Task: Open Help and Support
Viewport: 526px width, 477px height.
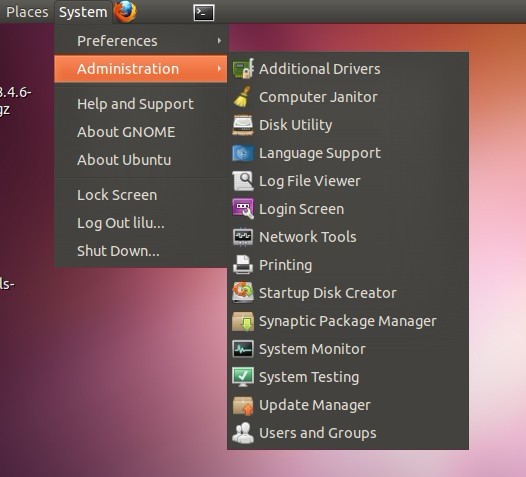Action: pos(141,104)
